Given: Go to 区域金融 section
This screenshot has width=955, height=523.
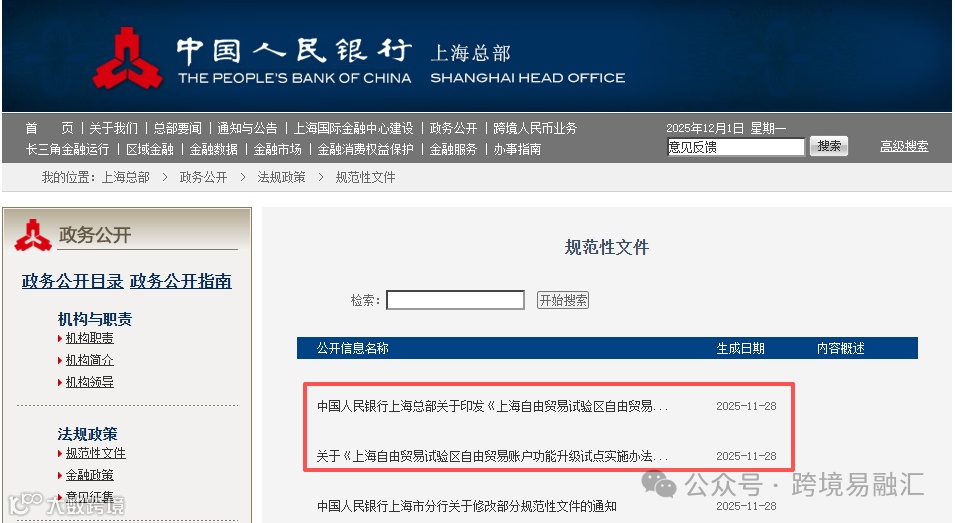Looking at the screenshot, I should [x=150, y=149].
